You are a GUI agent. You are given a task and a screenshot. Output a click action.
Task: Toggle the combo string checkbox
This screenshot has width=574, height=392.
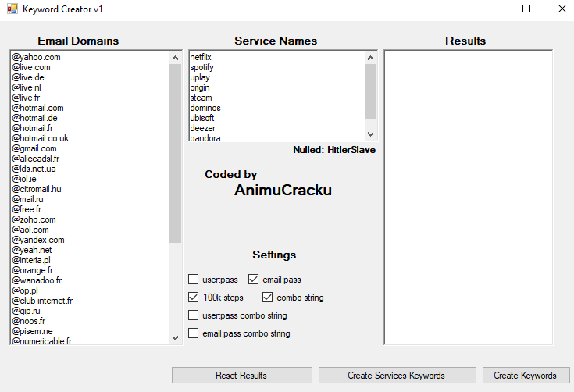[x=268, y=298]
